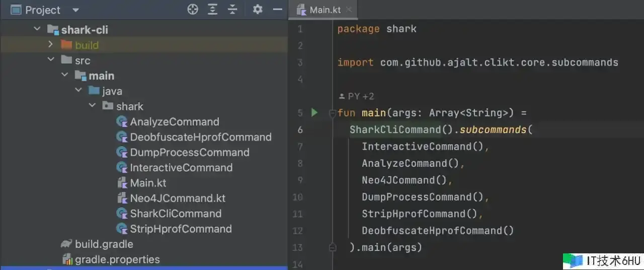Click the Select Opened File target icon
Viewport: 644px width, 270px height.
point(193,10)
